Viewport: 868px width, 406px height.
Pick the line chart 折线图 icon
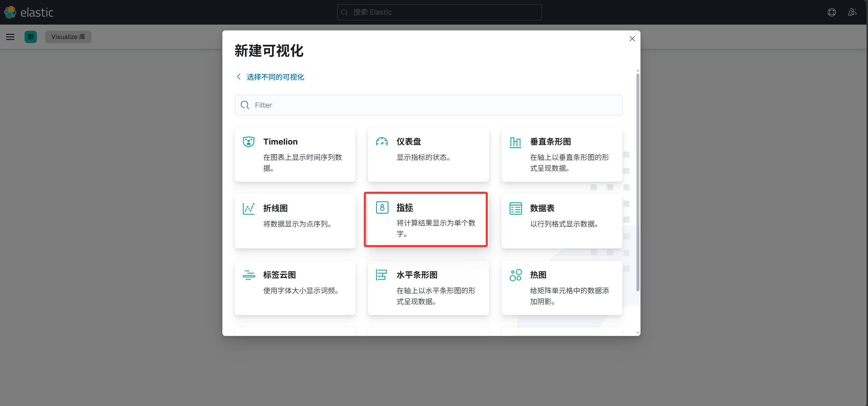point(249,208)
